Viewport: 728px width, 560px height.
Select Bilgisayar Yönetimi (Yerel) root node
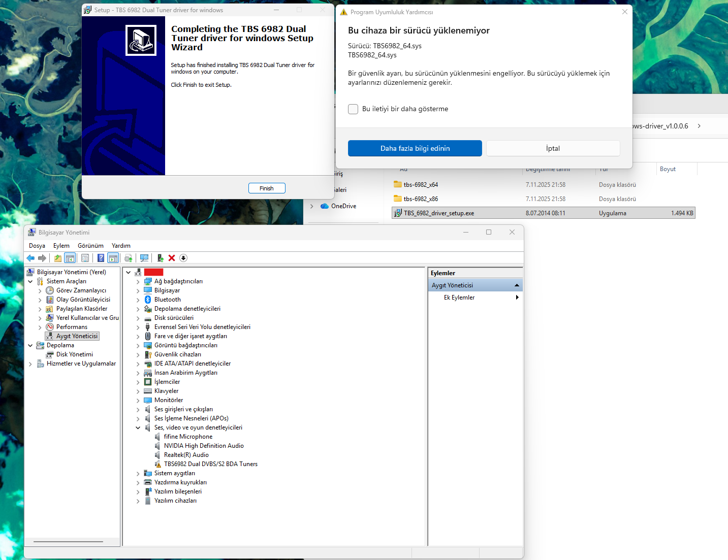(x=72, y=272)
